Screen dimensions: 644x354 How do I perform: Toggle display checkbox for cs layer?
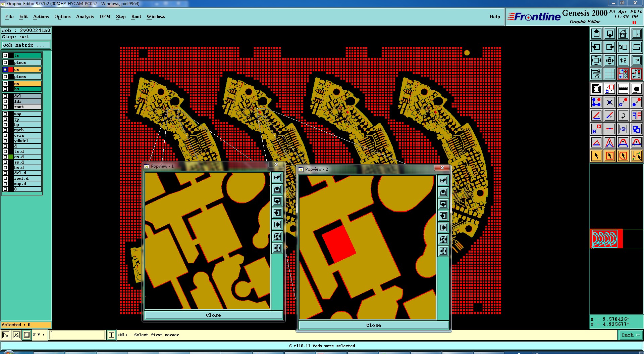[x=5, y=70]
